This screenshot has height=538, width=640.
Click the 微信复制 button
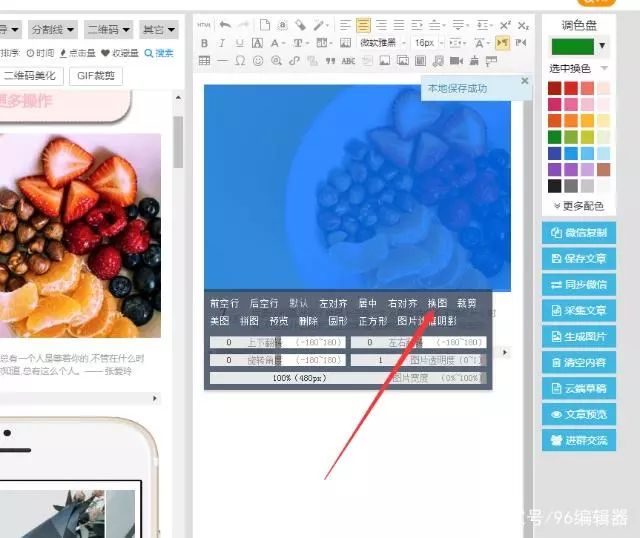(x=579, y=233)
